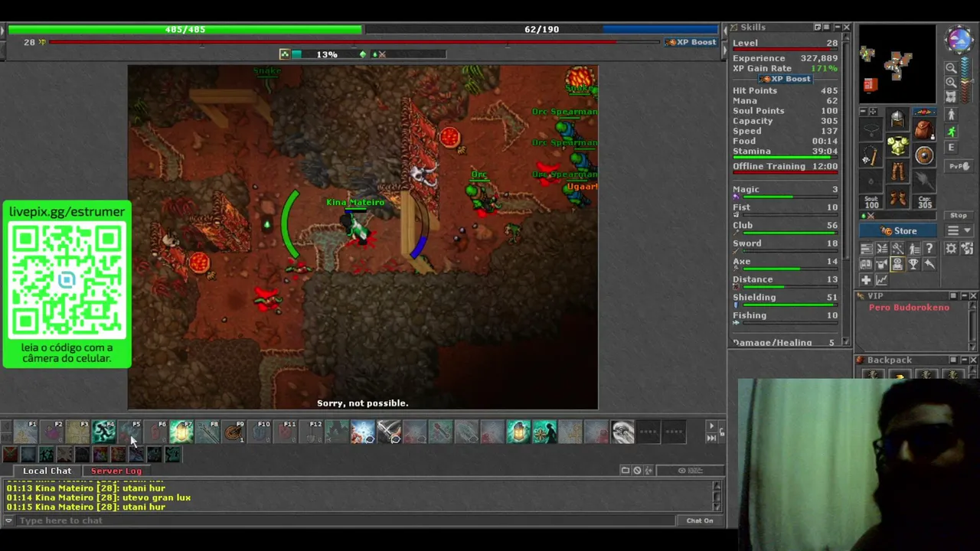Open the help question mark icon

pos(929,249)
